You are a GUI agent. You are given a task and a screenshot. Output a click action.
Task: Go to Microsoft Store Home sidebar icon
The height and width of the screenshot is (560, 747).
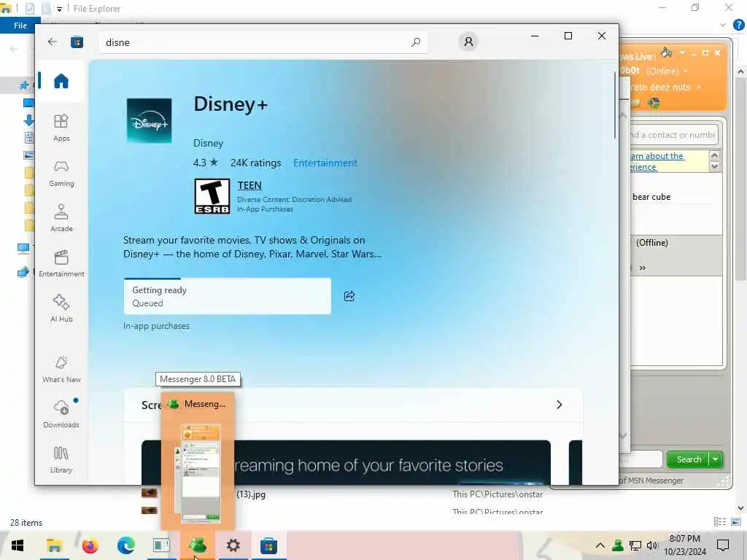[x=61, y=82]
